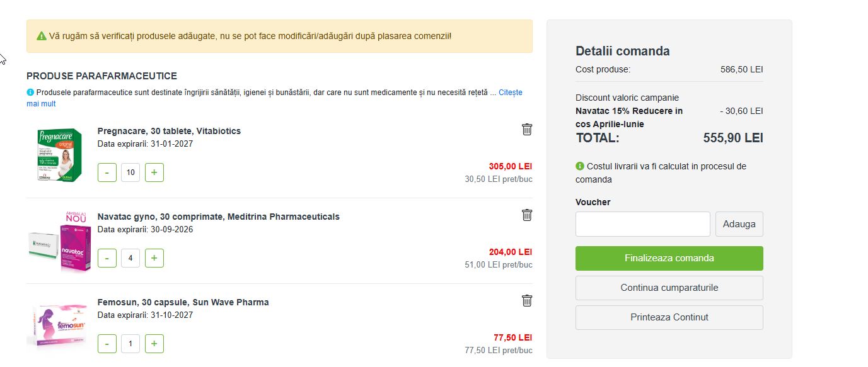Select Continua cumparaturile button
Viewport: 868px width, 367px height.
click(669, 288)
